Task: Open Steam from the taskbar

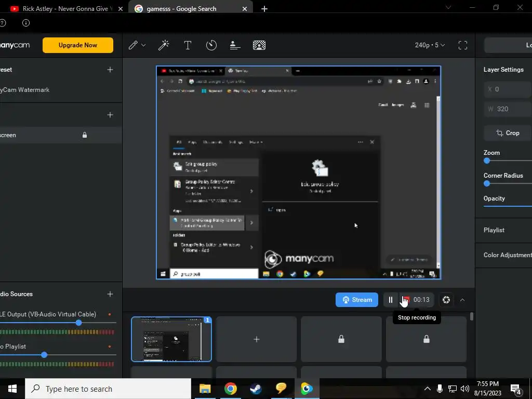Action: [256, 389]
